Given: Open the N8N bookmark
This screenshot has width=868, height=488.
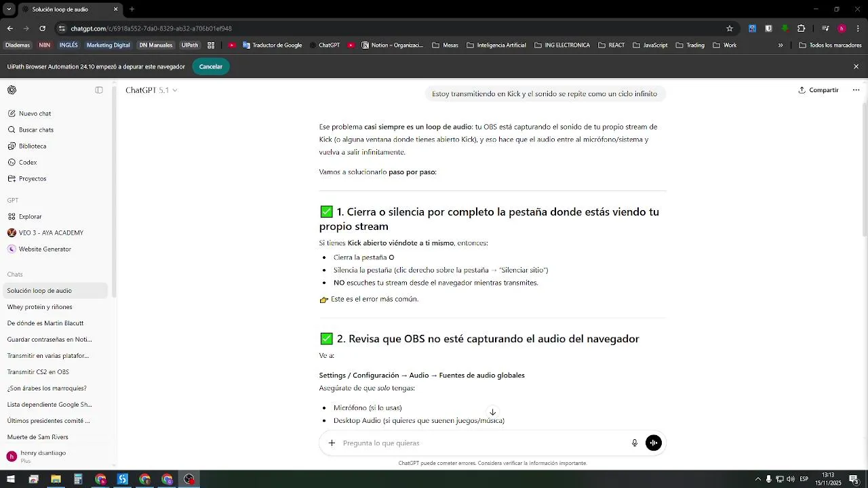Looking at the screenshot, I should pos(45,45).
